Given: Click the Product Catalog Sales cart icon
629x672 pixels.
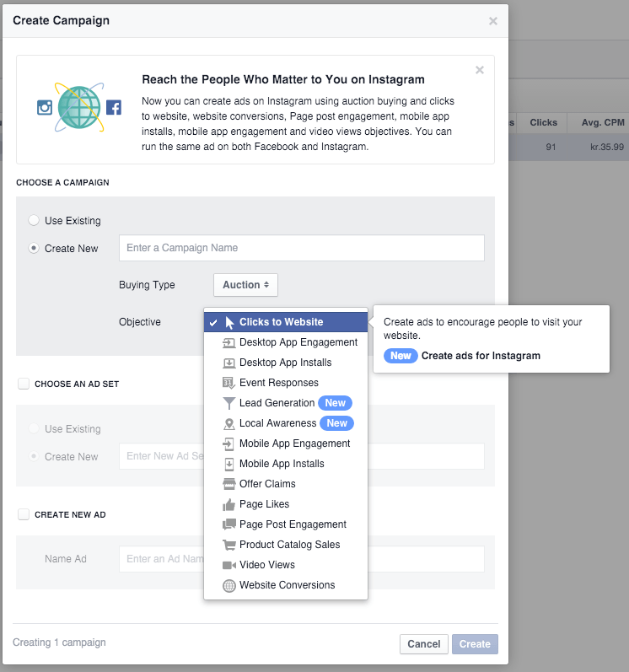Looking at the screenshot, I should tap(228, 545).
